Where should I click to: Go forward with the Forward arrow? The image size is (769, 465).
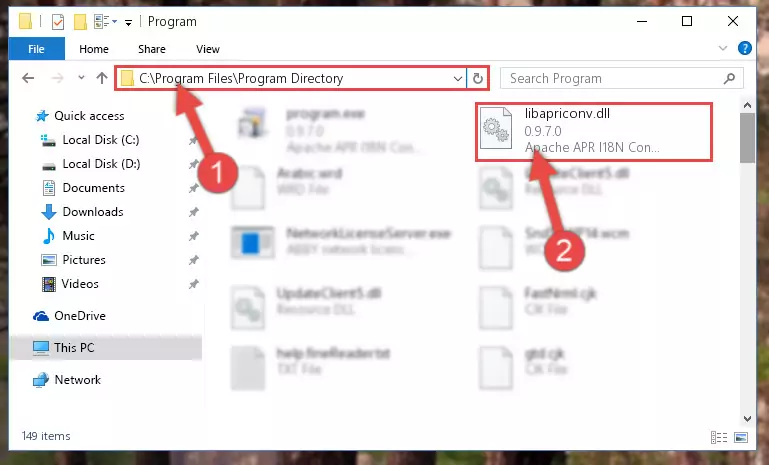(x=57, y=78)
